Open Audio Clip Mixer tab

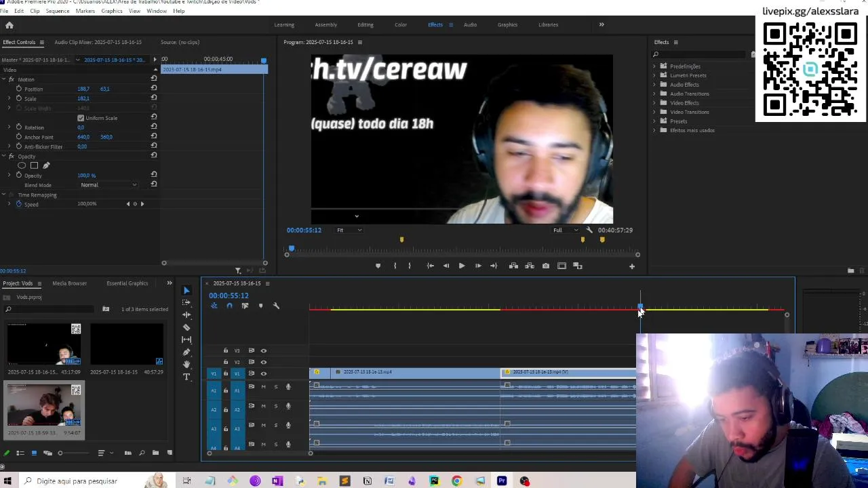pos(98,42)
